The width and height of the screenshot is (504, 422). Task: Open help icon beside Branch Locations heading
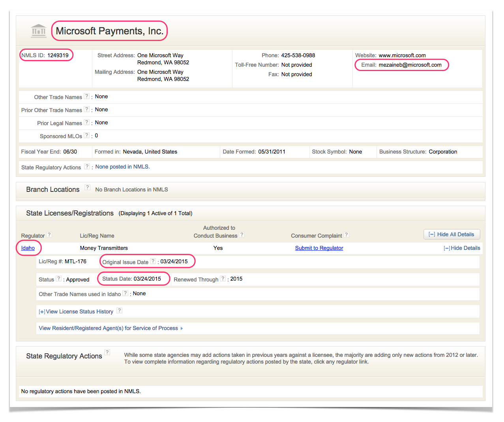pyautogui.click(x=88, y=188)
